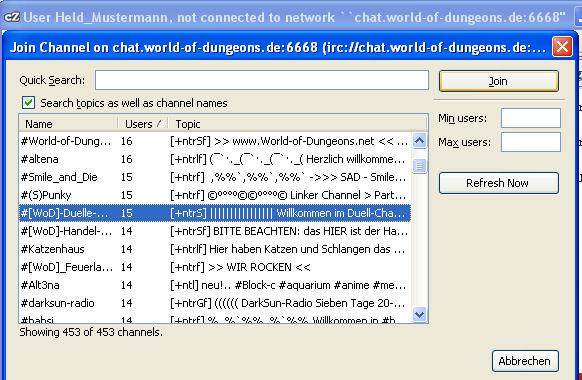Click topic 'Herzlich willkomme...' in #altena row
Screen dimensions: 582x380
pos(356,159)
